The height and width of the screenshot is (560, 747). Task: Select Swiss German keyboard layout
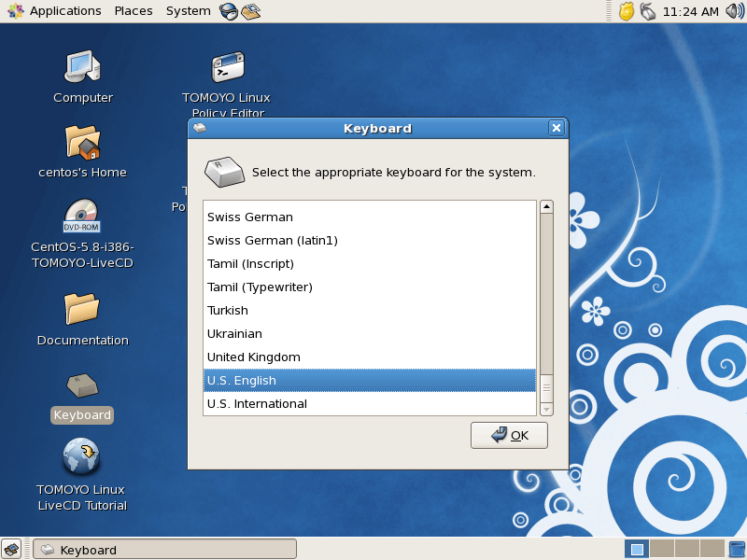(x=370, y=217)
